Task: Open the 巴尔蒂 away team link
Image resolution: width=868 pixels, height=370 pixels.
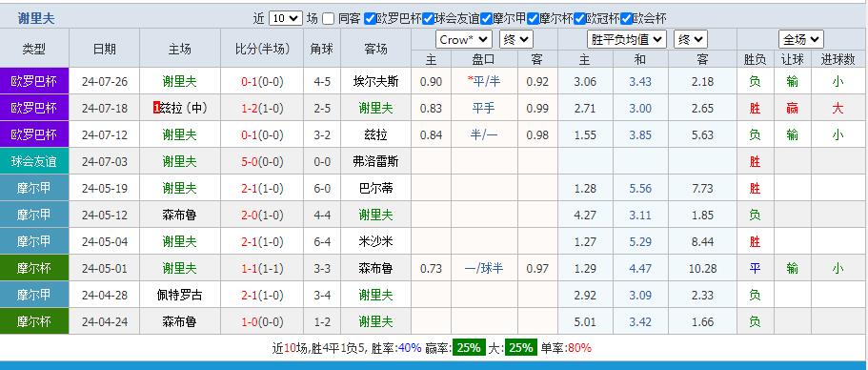Action: (375, 188)
